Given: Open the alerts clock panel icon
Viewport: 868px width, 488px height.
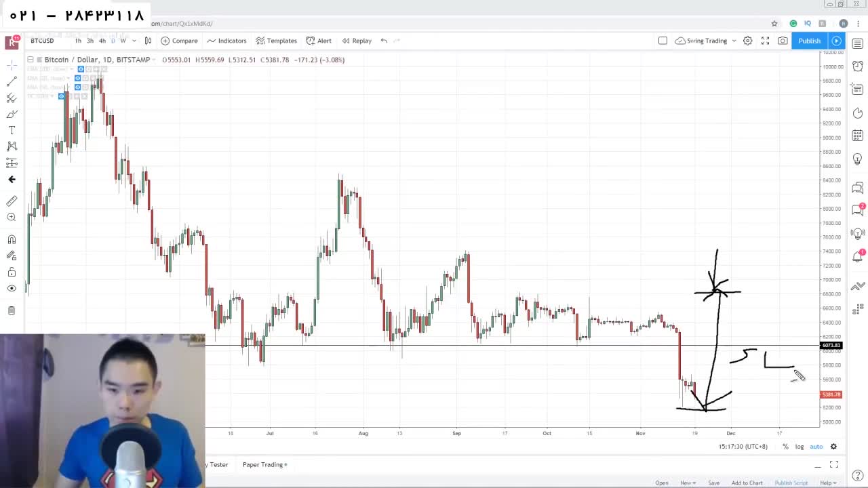Looking at the screenshot, I should point(858,66).
